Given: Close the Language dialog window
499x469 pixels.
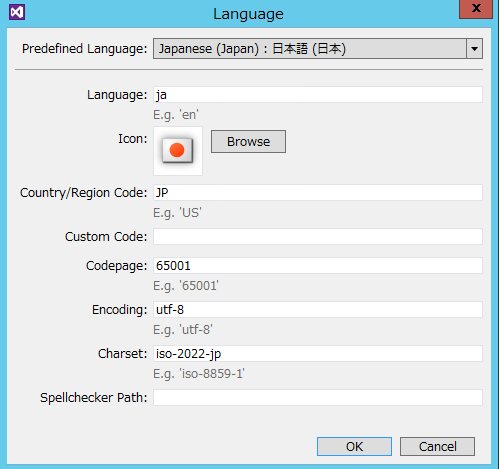Looking at the screenshot, I should click(476, 9).
